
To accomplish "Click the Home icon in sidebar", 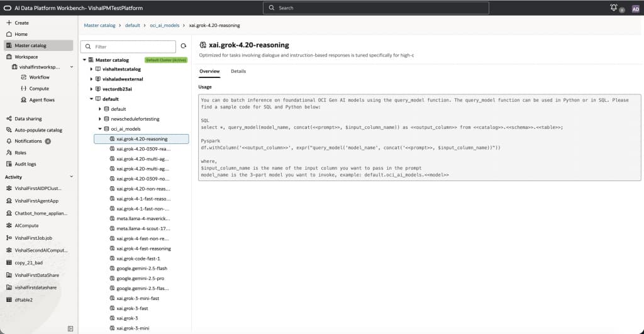I will [9, 34].
